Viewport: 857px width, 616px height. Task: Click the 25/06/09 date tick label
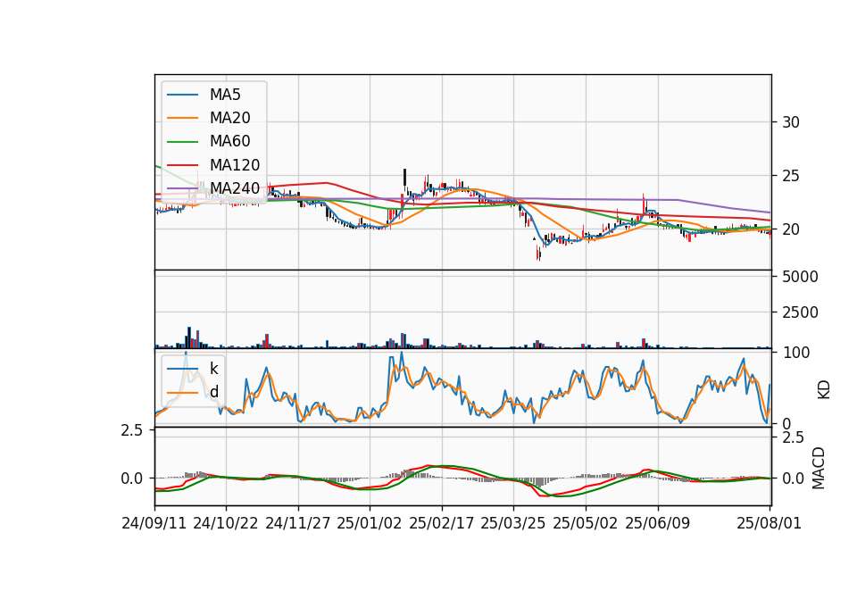[x=658, y=523]
